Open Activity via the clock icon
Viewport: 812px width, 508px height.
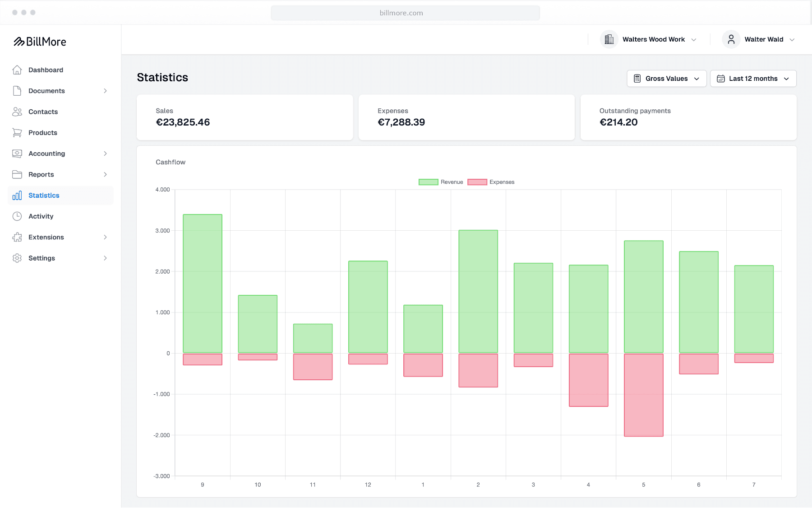[17, 216]
